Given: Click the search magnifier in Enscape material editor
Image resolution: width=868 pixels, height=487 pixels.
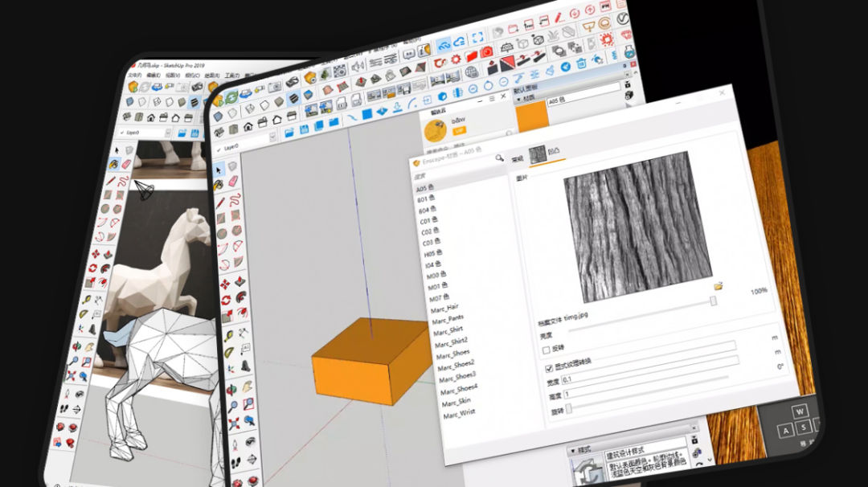Looking at the screenshot, I should (x=499, y=158).
